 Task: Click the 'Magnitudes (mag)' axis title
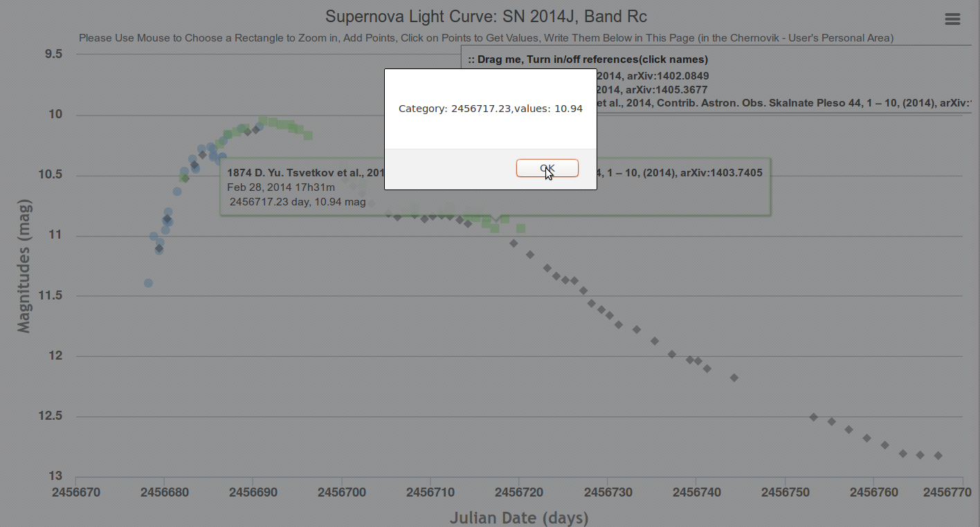24,265
